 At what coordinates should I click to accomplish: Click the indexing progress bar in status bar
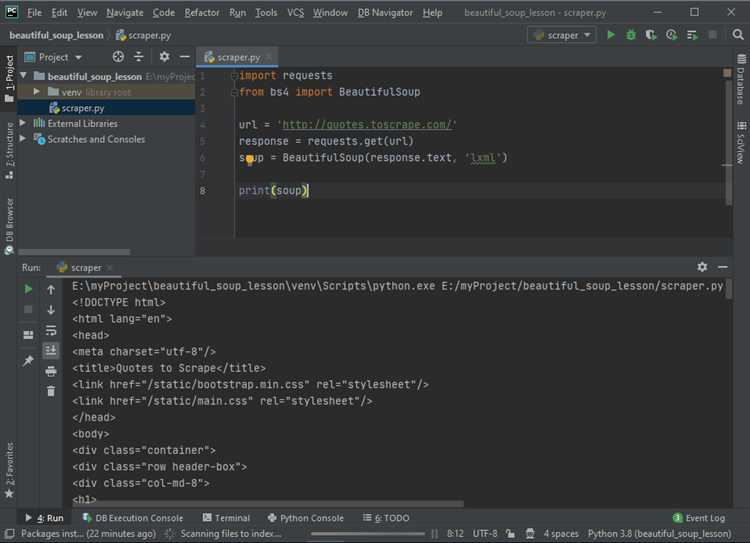367,533
